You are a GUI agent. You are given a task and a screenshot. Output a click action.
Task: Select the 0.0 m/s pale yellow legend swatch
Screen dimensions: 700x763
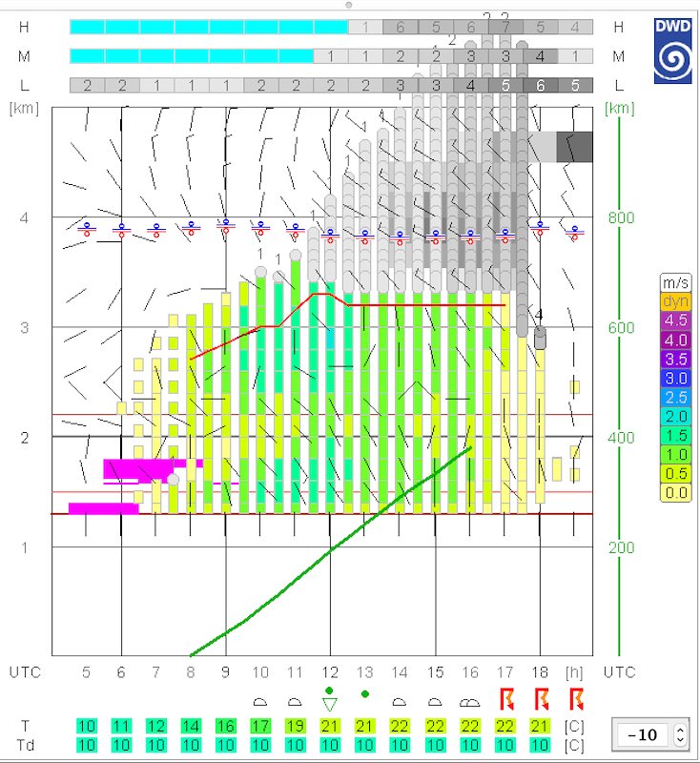coord(675,491)
